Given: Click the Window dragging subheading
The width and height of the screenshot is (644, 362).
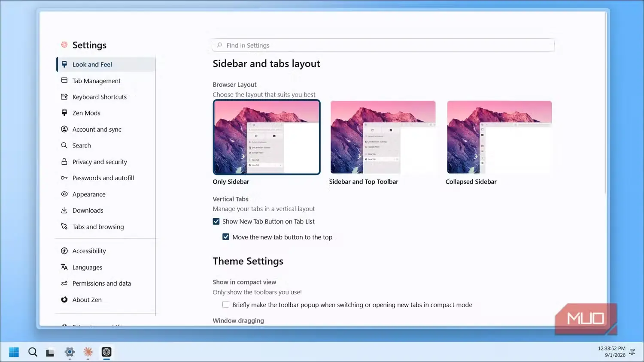Looking at the screenshot, I should click(x=238, y=320).
